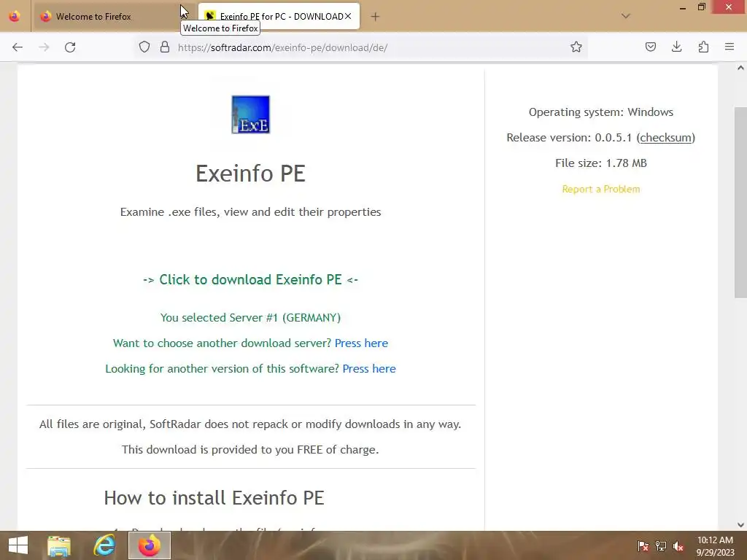Open network status tray icon
747x560 pixels.
(x=661, y=546)
